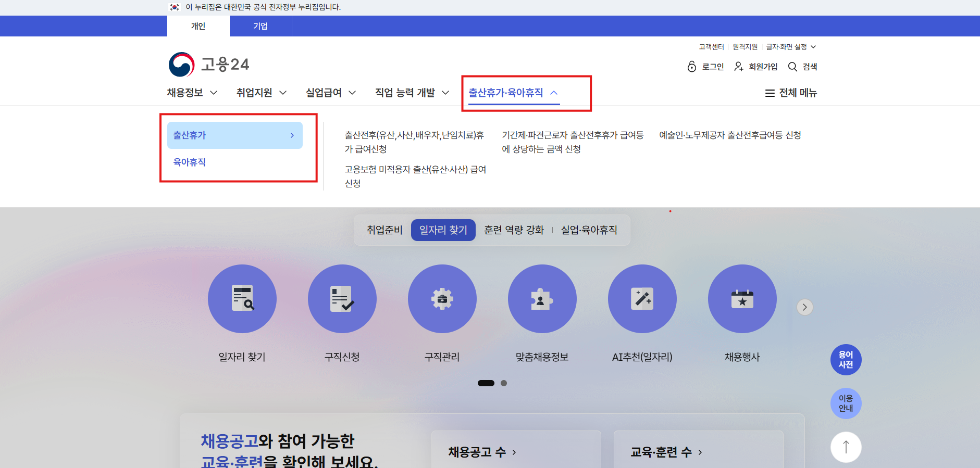Screen dimensions: 980x468
Task: Click the 고객센터 link
Action: tap(712, 47)
